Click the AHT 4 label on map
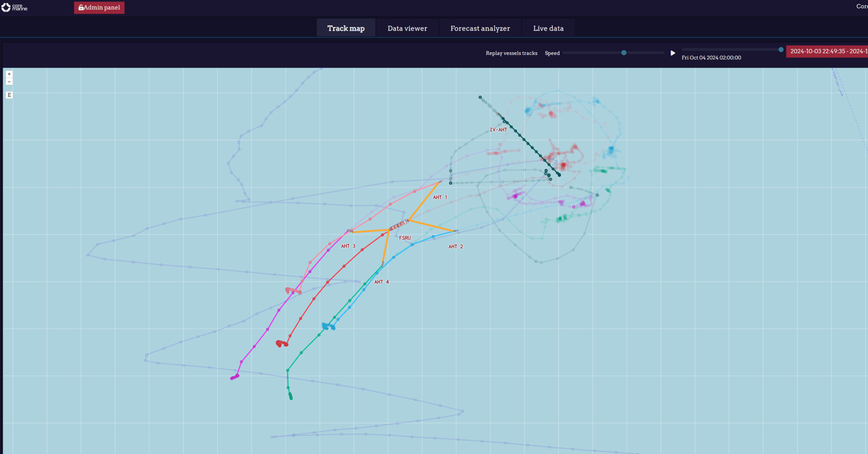This screenshot has height=454, width=868. tap(381, 282)
